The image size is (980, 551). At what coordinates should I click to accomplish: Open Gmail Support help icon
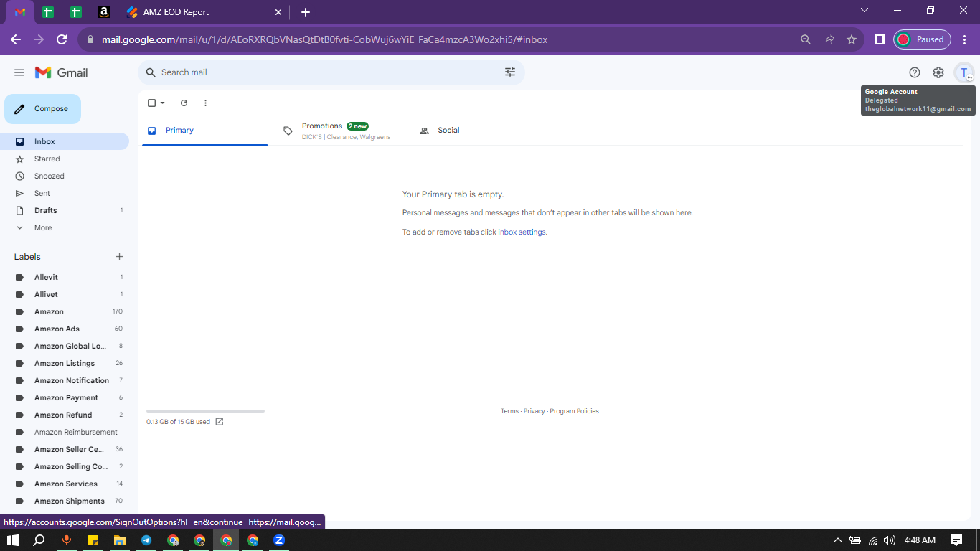(x=915, y=72)
